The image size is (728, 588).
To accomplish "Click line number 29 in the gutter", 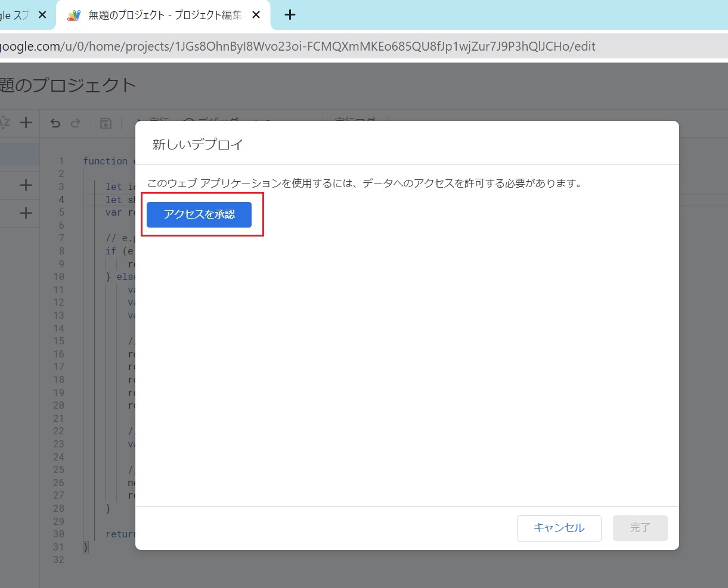I will [x=58, y=521].
